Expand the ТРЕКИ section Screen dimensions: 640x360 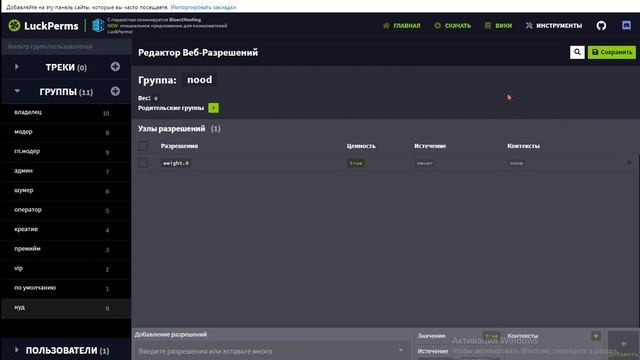coord(17,67)
